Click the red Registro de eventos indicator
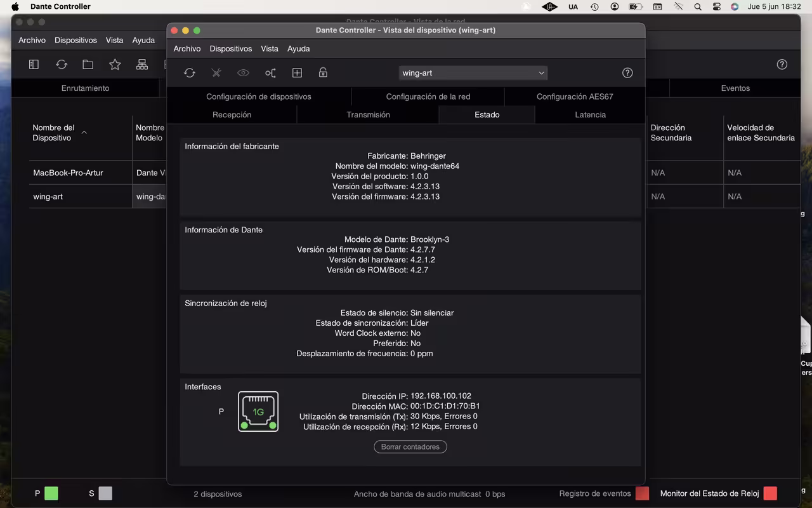This screenshot has height=508, width=812. pyautogui.click(x=642, y=493)
